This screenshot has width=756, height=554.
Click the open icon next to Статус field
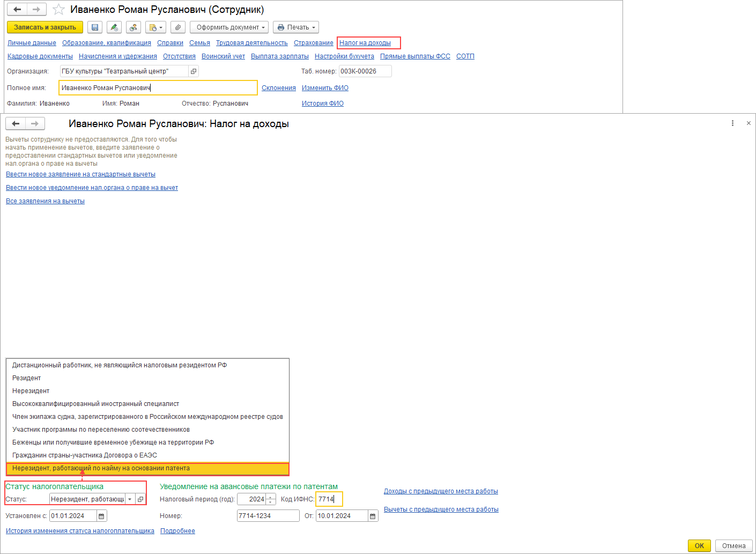[x=140, y=499]
